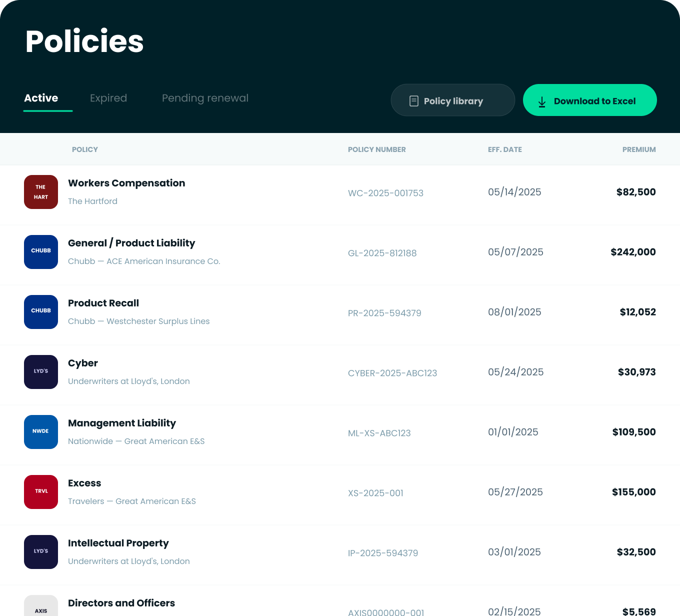Click the Policies page heading
This screenshot has height=616, width=680.
84,41
